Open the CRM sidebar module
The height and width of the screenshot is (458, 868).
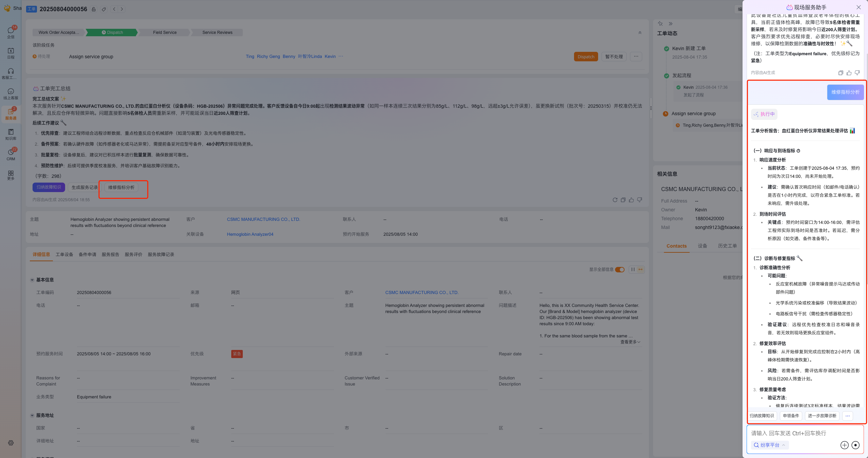11,154
